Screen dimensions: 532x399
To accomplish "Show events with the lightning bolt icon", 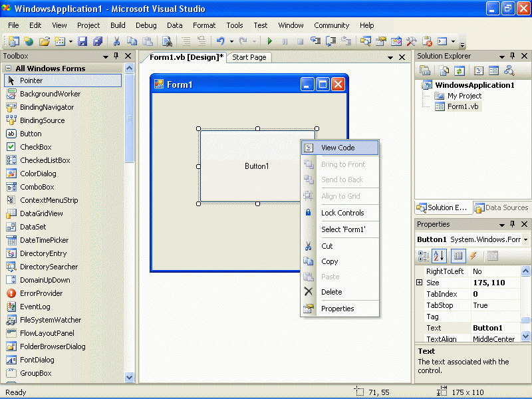I will 473,256.
